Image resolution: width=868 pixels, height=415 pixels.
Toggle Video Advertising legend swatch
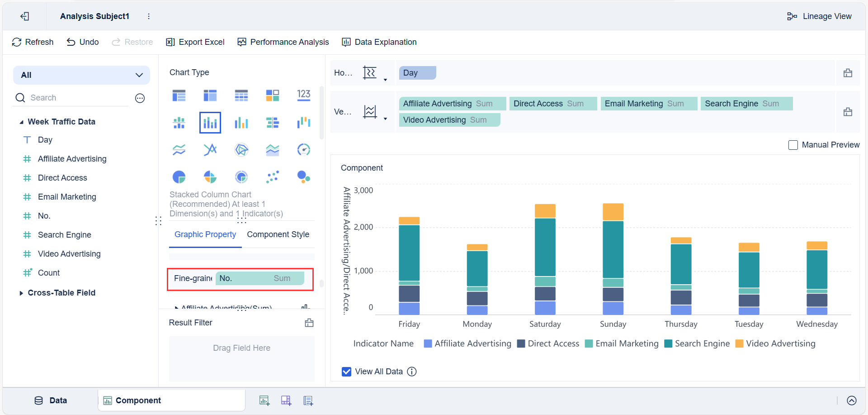(x=740, y=343)
